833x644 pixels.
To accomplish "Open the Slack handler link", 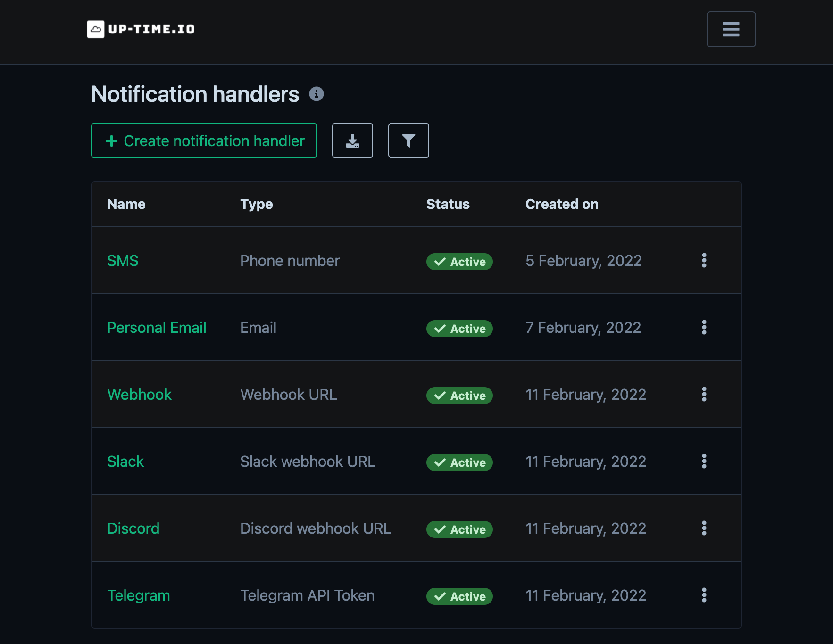I will 125,462.
